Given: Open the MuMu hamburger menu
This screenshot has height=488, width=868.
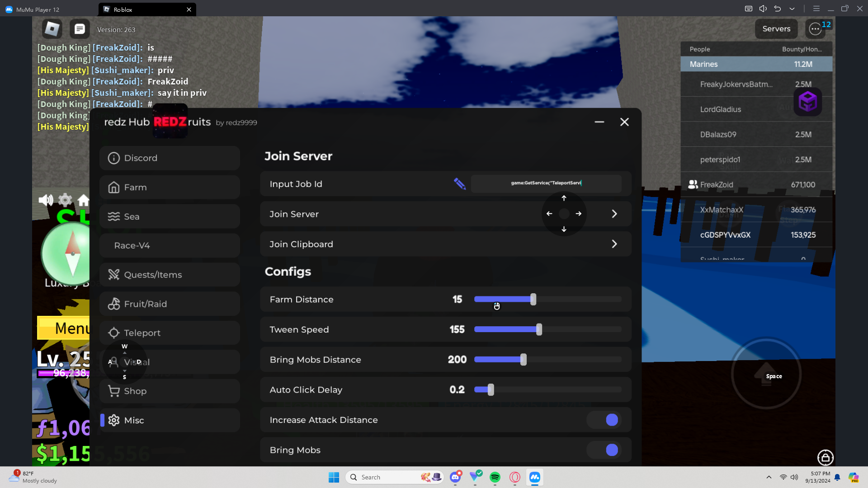Looking at the screenshot, I should pyautogui.click(x=816, y=9).
